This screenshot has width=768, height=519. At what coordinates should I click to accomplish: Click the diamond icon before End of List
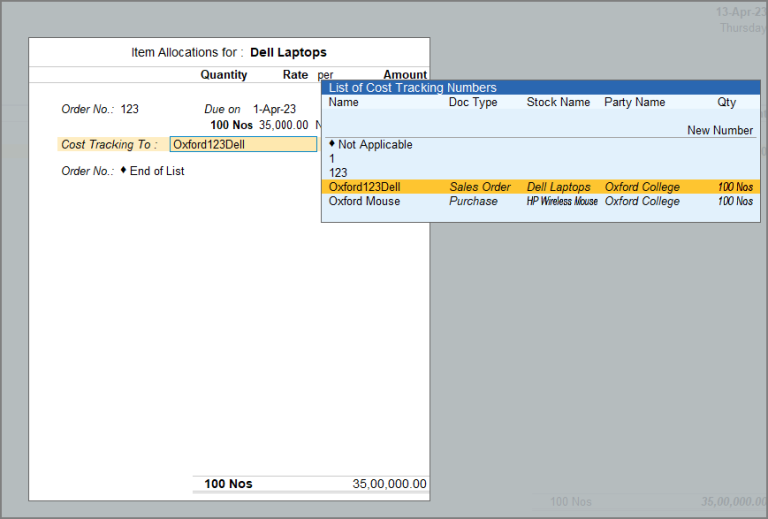coord(123,170)
